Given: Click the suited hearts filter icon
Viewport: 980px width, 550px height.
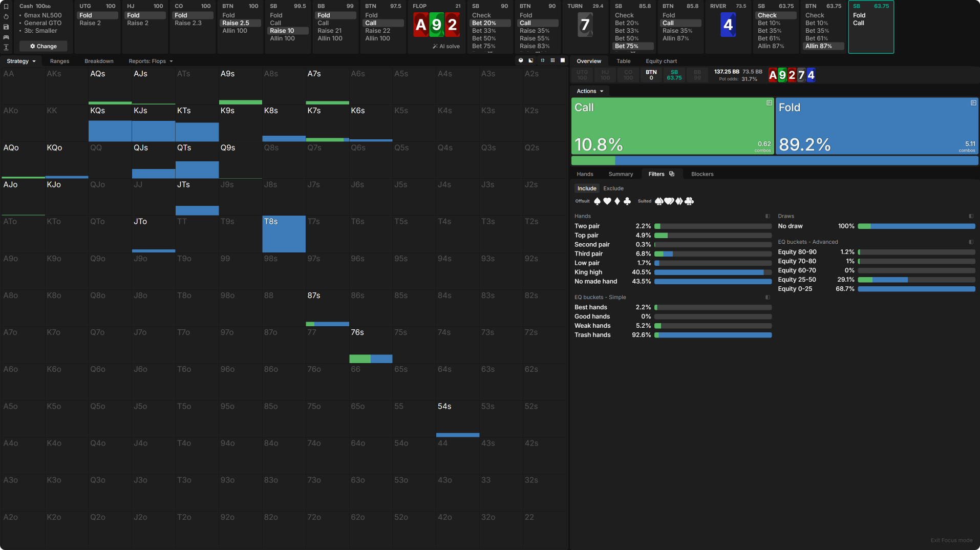Looking at the screenshot, I should (x=669, y=201).
